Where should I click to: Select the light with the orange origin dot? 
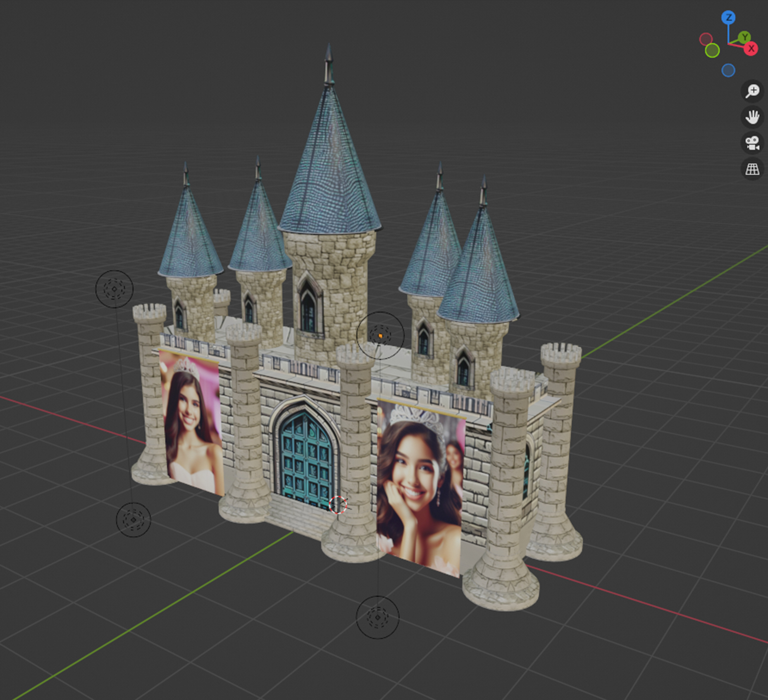click(x=380, y=336)
